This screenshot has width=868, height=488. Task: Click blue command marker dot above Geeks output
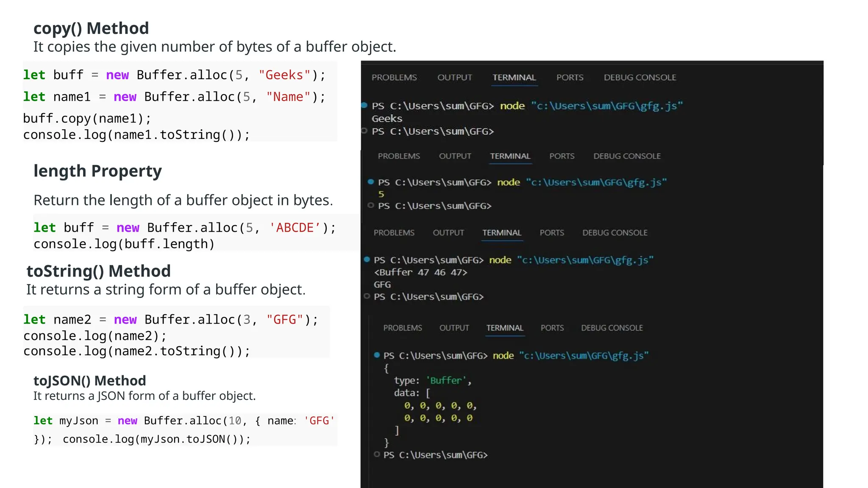tap(364, 105)
